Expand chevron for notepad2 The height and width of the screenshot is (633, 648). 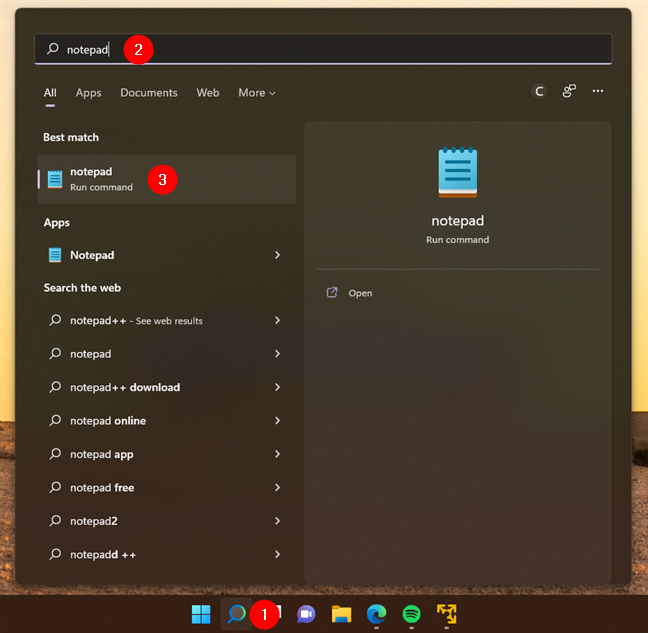coord(277,521)
